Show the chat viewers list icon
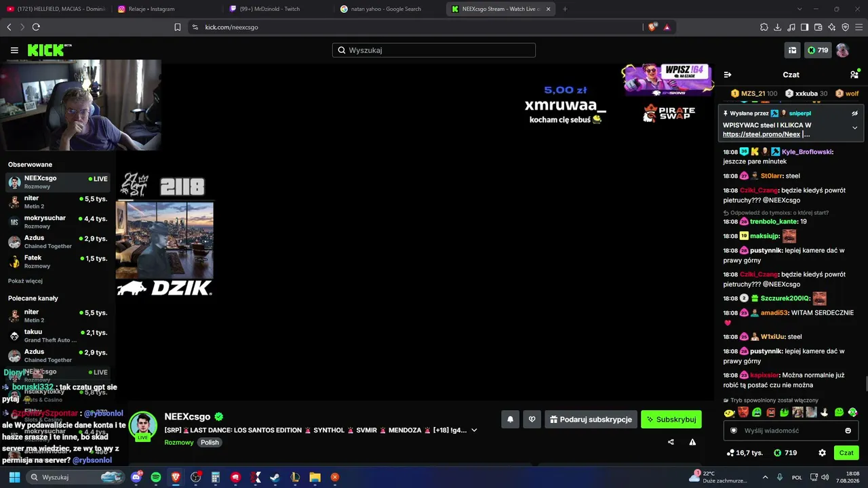868x488 pixels. click(854, 75)
